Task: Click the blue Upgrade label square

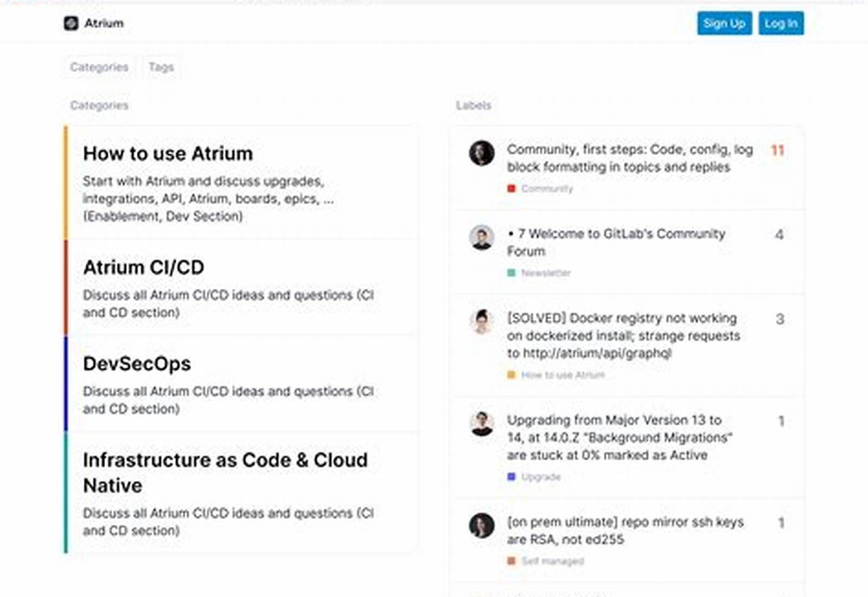Action: [x=511, y=477]
